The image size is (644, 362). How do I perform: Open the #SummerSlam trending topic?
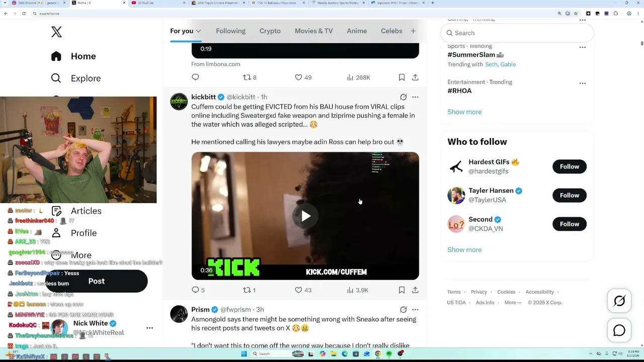(x=475, y=55)
